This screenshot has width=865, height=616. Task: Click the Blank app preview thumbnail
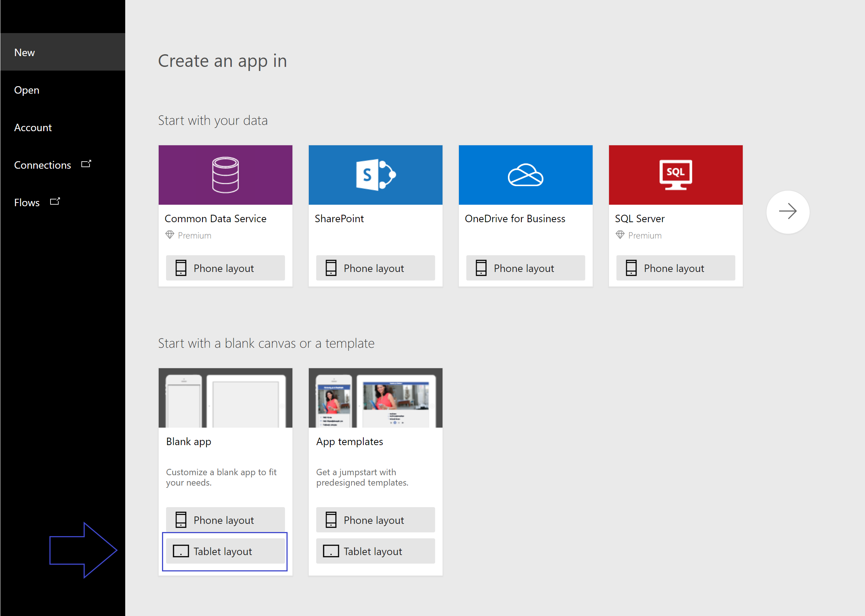(226, 398)
